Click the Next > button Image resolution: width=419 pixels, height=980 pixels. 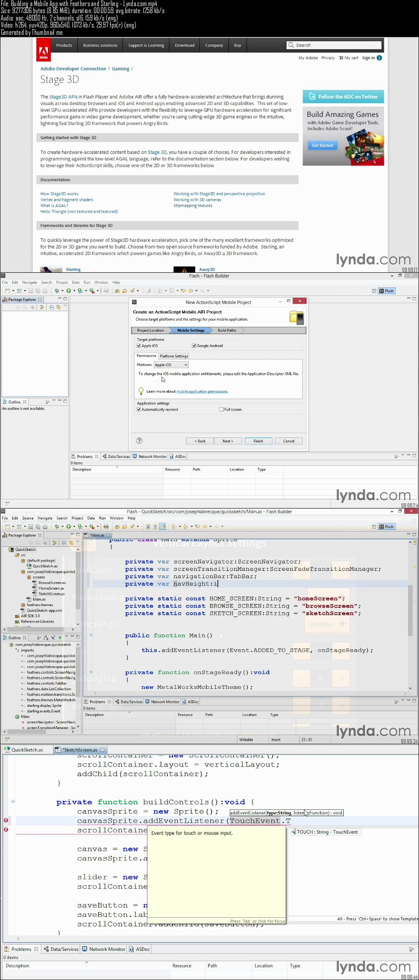(228, 441)
